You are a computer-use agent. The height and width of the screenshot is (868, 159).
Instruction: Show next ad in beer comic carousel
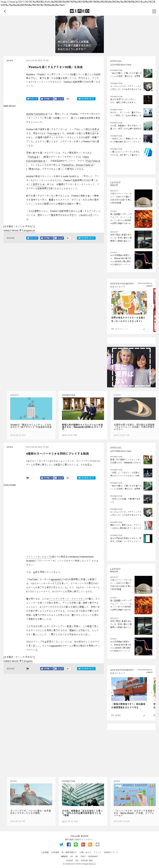click(x=151, y=306)
